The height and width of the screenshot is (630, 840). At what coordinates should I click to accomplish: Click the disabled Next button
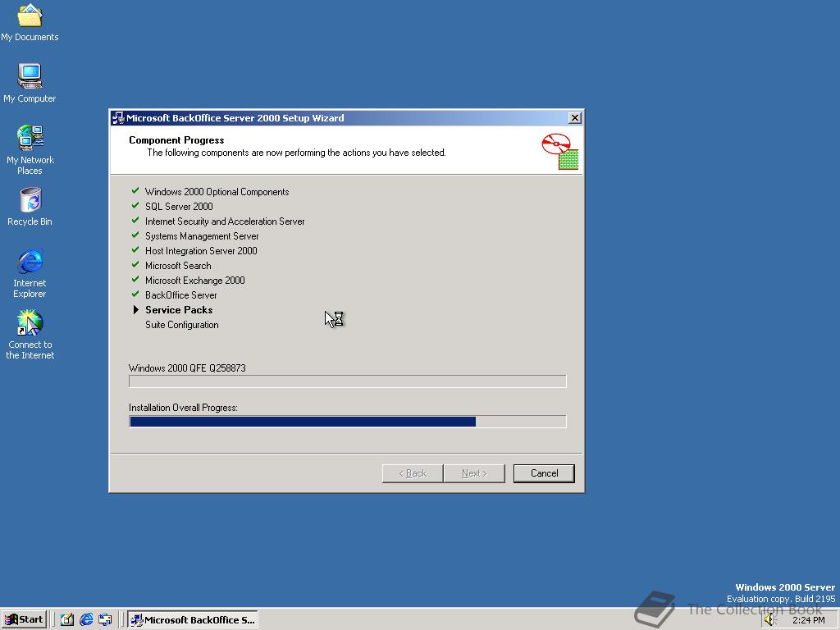coord(474,473)
